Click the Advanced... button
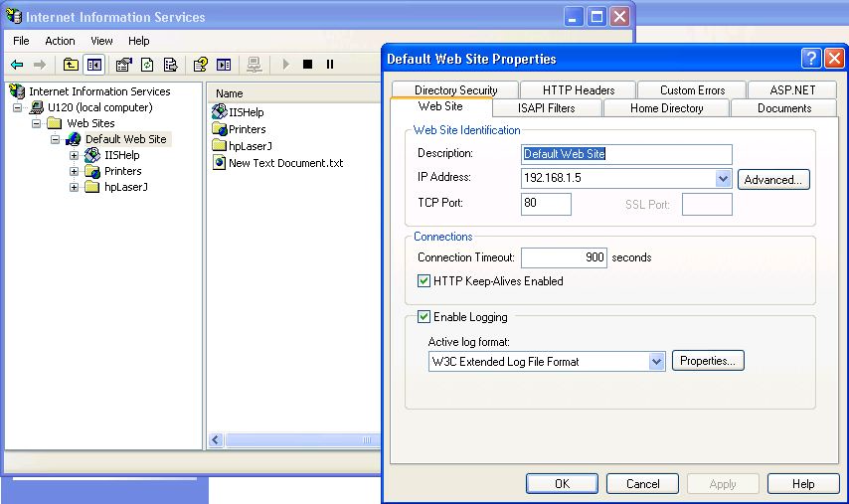Image resolution: width=849 pixels, height=504 pixels. pos(773,179)
